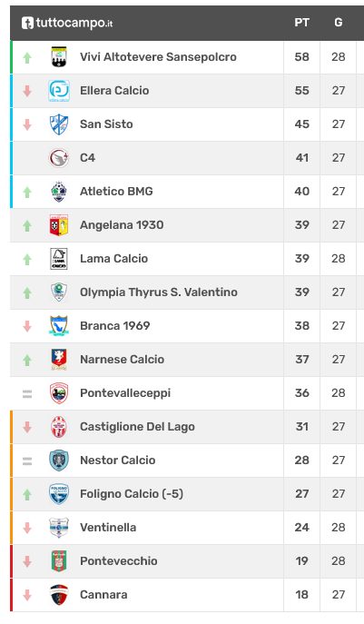Click equals sign beside Pontevalleceppi

tap(27, 394)
